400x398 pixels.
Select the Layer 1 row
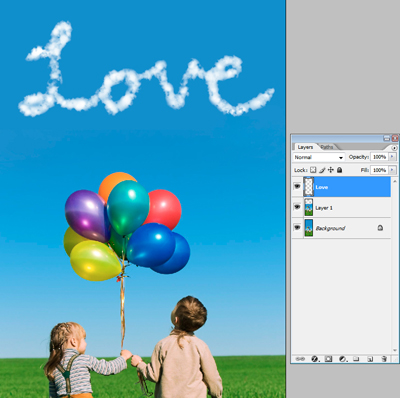tap(341, 207)
